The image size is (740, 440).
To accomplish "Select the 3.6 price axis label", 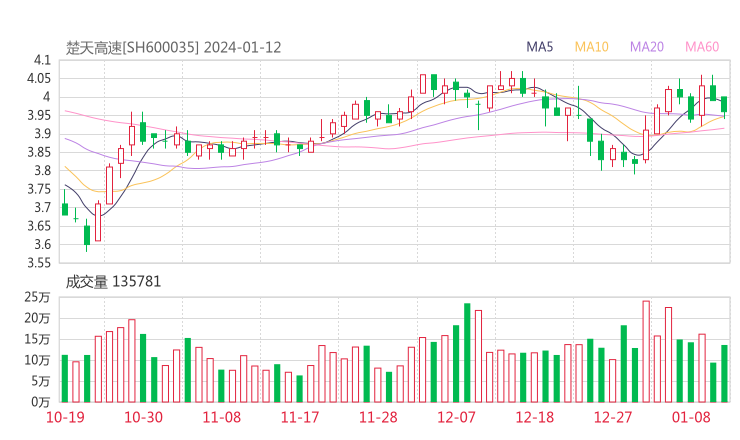I will [42, 245].
